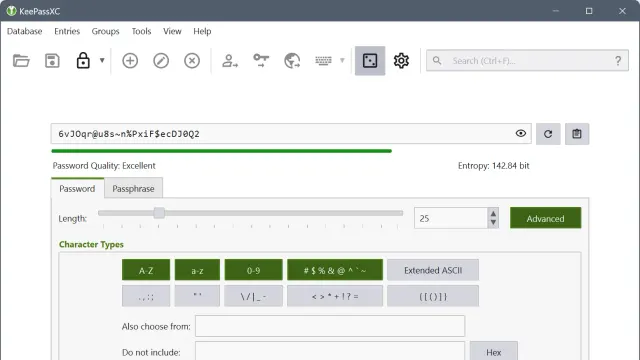The image size is (640, 360).
Task: Copy URL with globe arrow icon
Action: pyautogui.click(x=292, y=61)
